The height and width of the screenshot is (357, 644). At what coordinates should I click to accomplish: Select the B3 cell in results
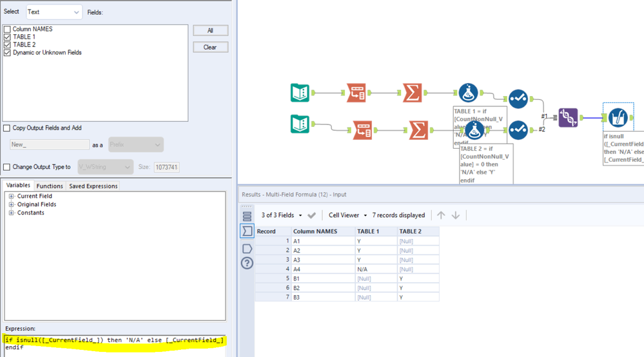click(323, 297)
